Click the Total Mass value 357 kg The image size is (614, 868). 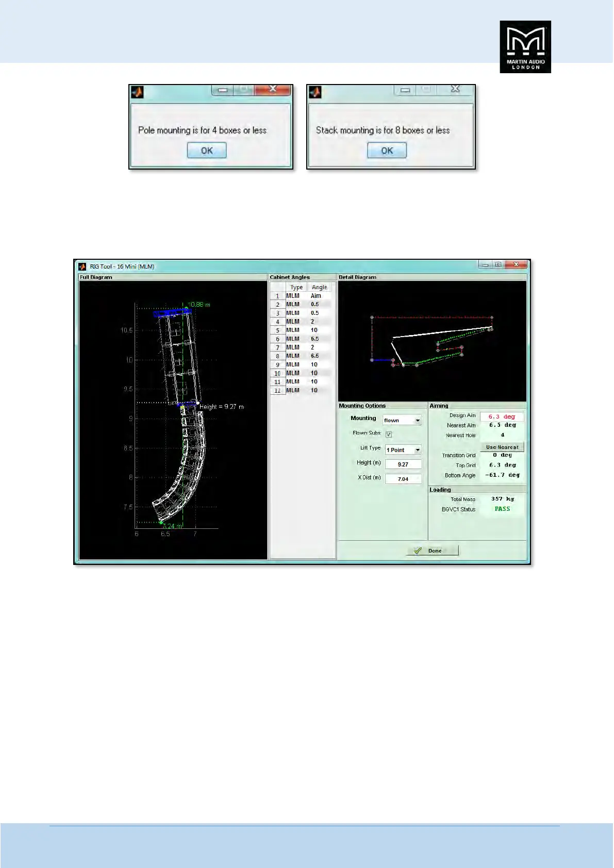(502, 499)
